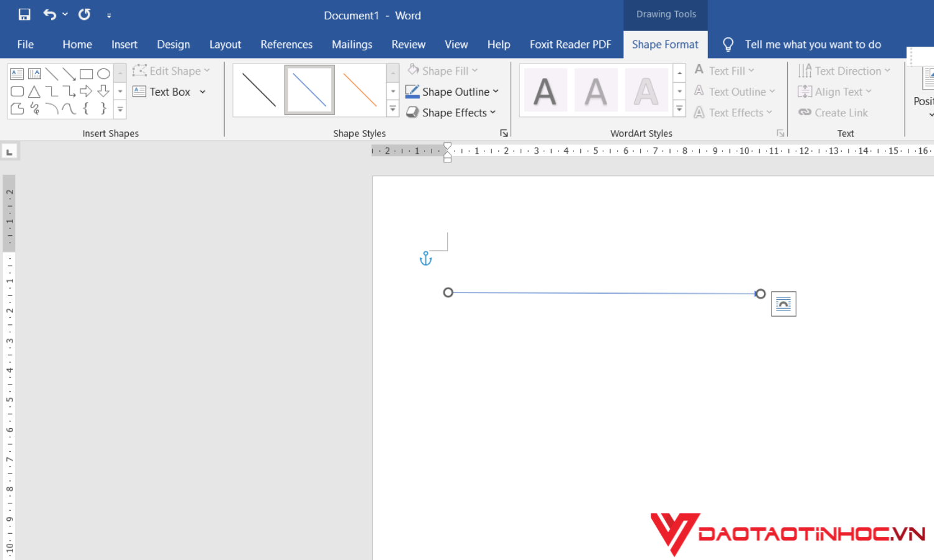Choose the oval shape
Image resolution: width=934 pixels, height=560 pixels.
[103, 74]
